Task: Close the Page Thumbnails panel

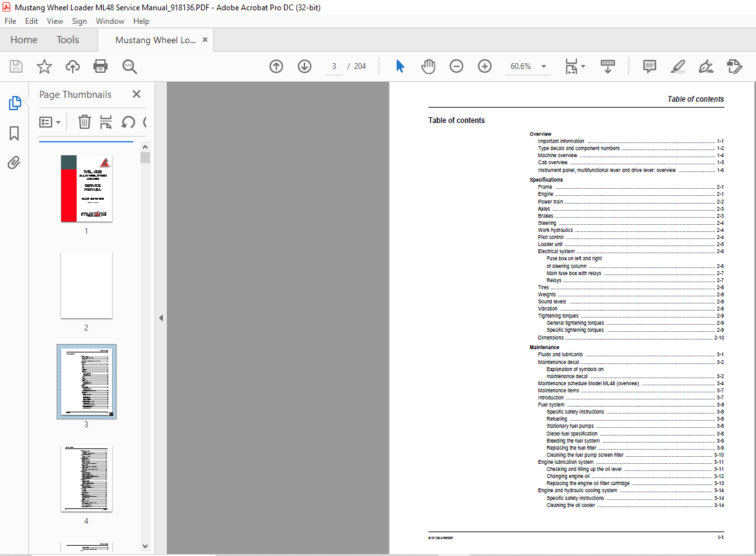Action: (137, 94)
